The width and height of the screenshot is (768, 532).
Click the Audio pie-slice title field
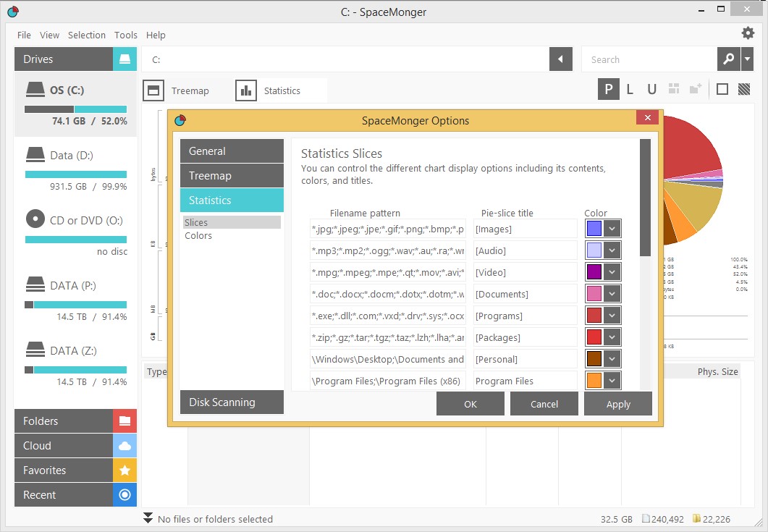pos(524,250)
